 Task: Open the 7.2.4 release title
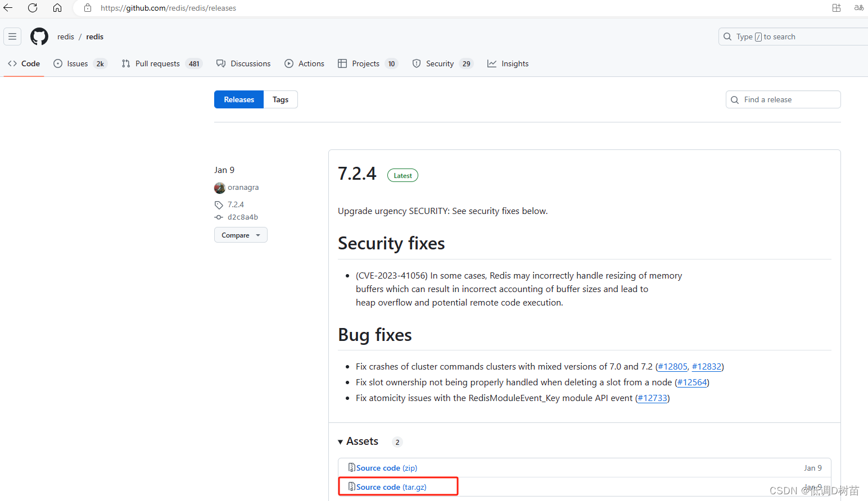click(357, 174)
